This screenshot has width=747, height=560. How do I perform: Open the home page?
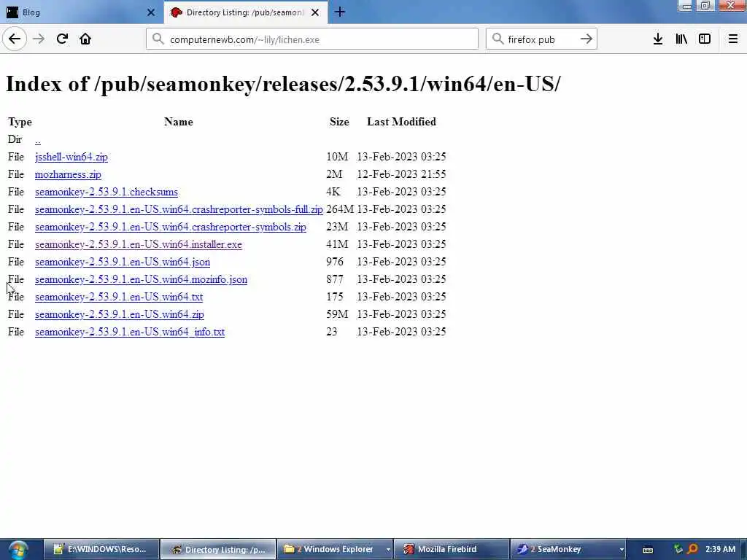(x=85, y=39)
